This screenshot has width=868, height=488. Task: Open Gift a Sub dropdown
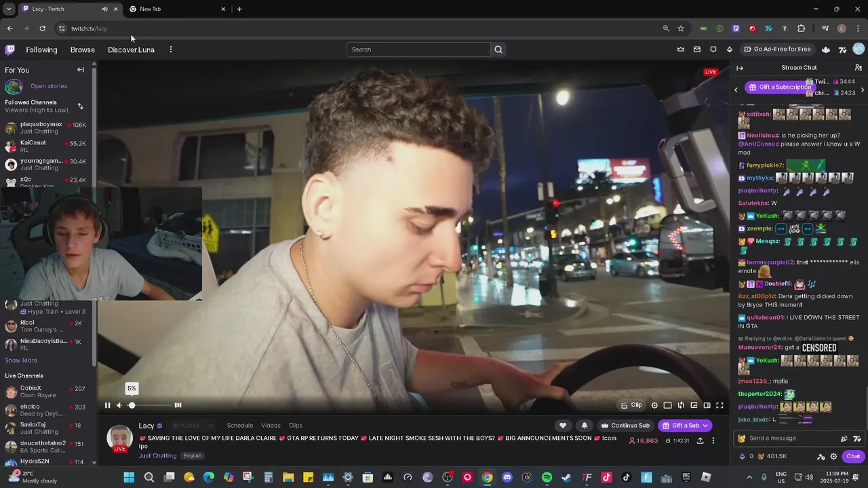pyautogui.click(x=685, y=426)
